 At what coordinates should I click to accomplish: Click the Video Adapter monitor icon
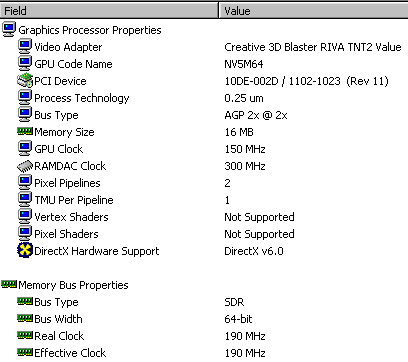tap(25, 47)
